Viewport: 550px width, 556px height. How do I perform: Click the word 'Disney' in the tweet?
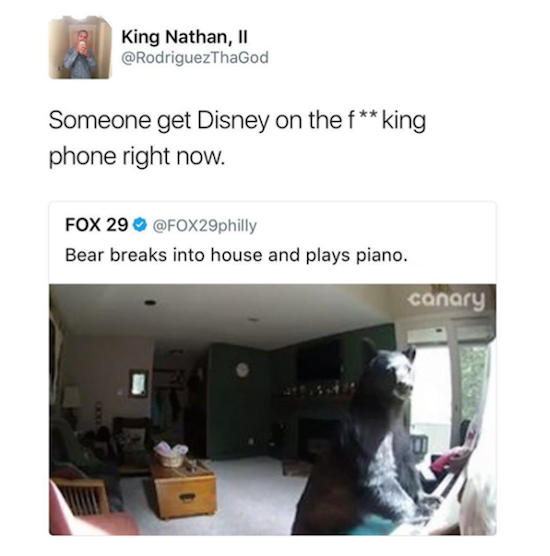click(x=234, y=121)
